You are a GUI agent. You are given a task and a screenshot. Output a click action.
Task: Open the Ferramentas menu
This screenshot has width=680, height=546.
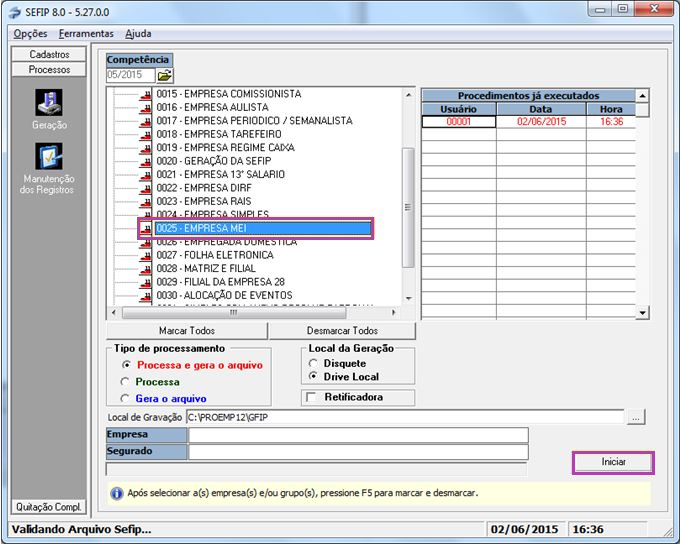coord(86,33)
